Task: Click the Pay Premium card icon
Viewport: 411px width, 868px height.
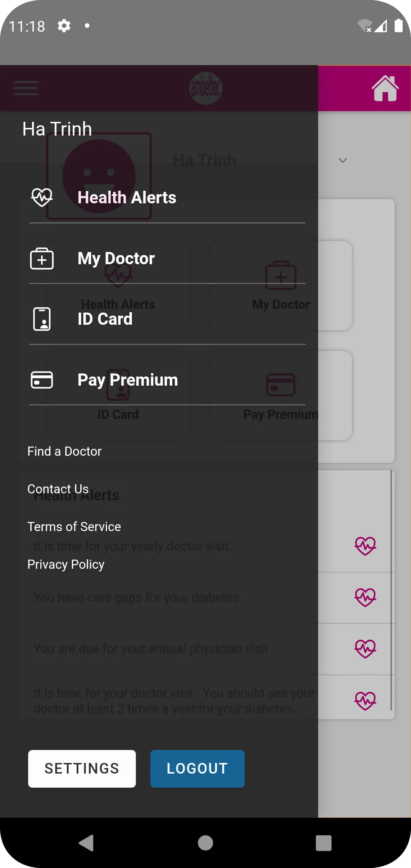Action: click(x=42, y=380)
